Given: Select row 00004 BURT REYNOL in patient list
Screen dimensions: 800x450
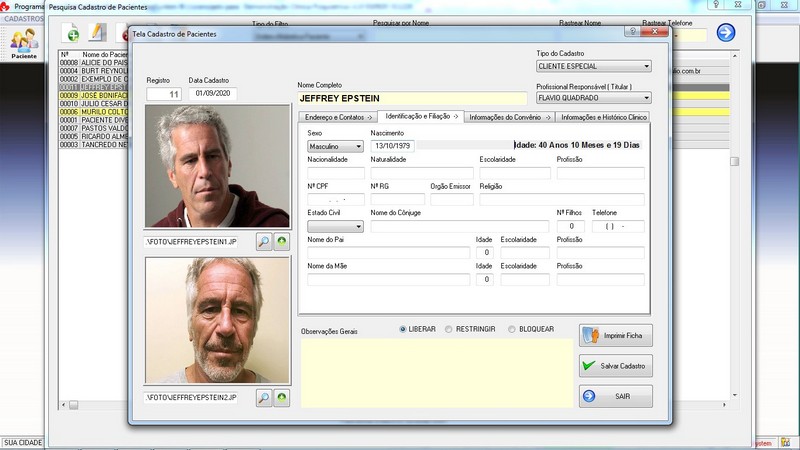Looking at the screenshot, I should click(x=93, y=71).
